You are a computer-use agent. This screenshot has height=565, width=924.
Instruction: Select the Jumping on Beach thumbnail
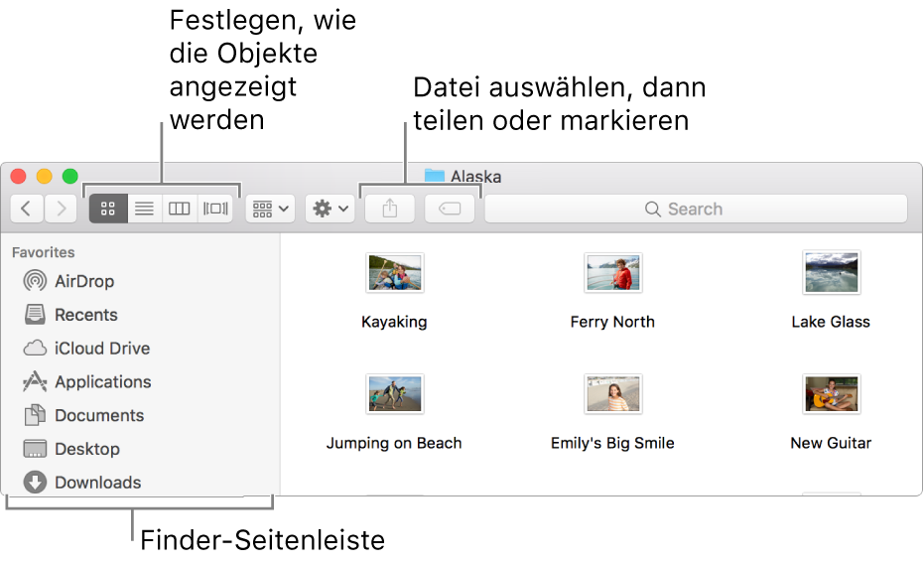(x=395, y=393)
